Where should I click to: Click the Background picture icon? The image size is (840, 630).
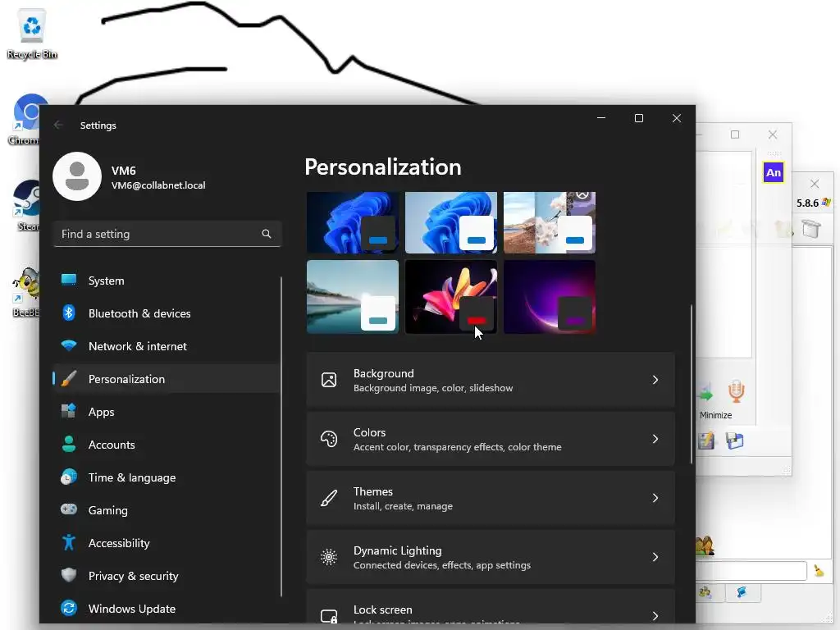pos(329,380)
